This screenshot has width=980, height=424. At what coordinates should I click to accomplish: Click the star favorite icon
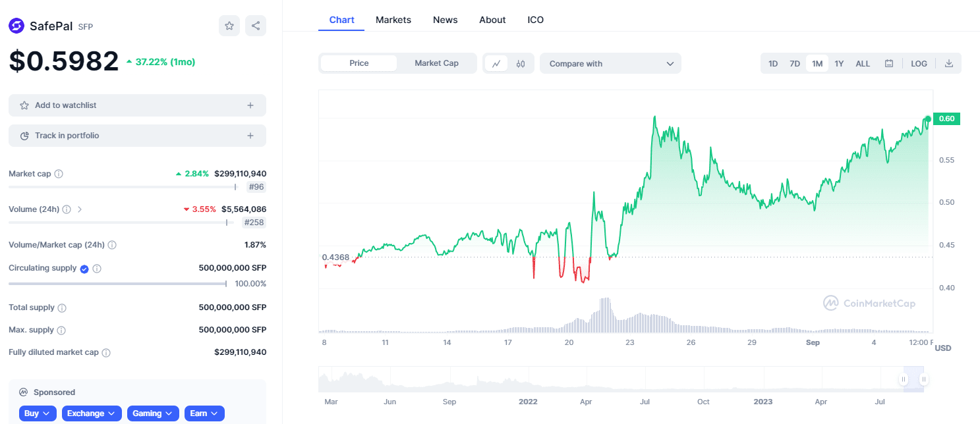229,26
